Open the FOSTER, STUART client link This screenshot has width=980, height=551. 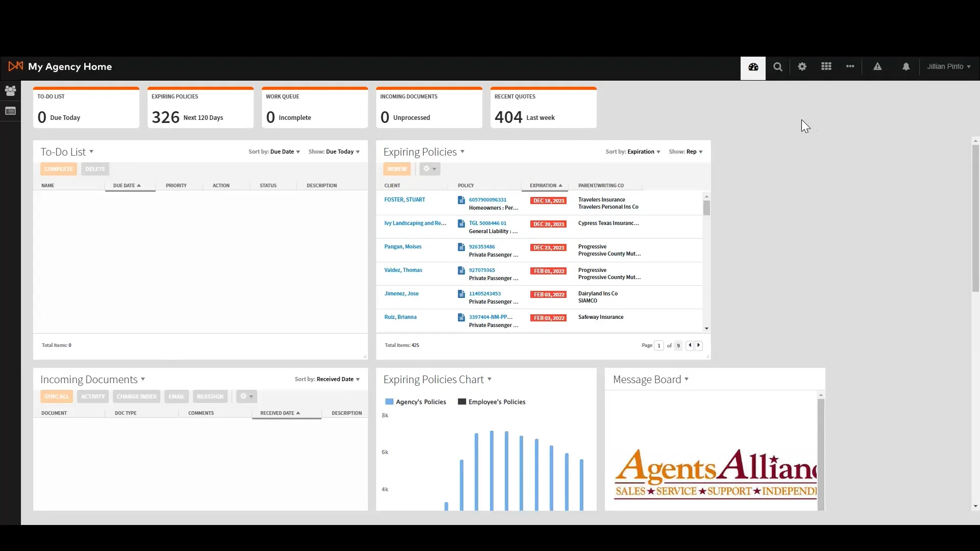point(404,200)
